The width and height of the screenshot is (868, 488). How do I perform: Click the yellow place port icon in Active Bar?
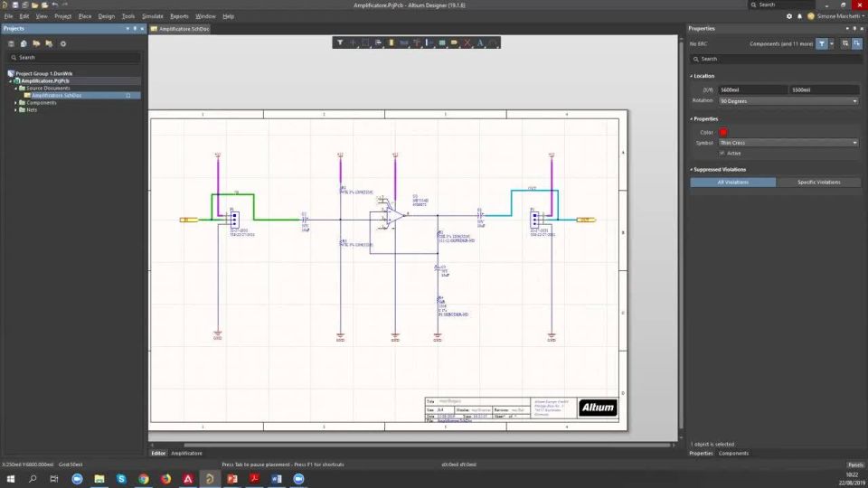[455, 42]
